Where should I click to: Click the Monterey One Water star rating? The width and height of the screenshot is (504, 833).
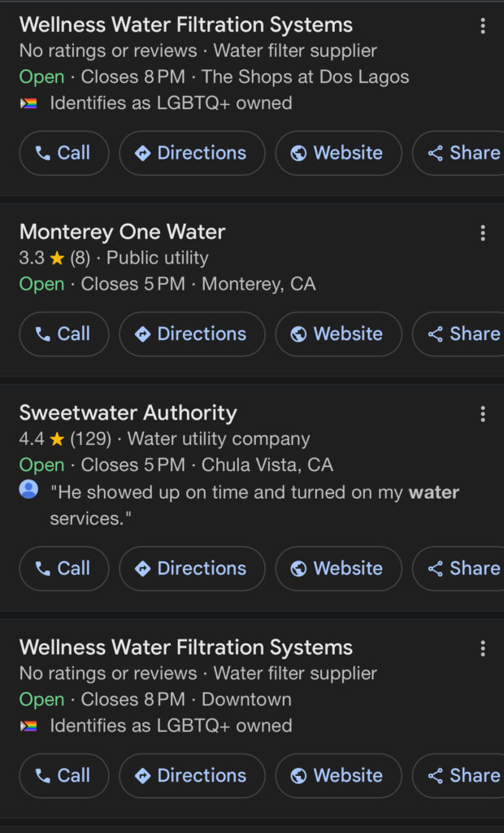click(x=56, y=259)
